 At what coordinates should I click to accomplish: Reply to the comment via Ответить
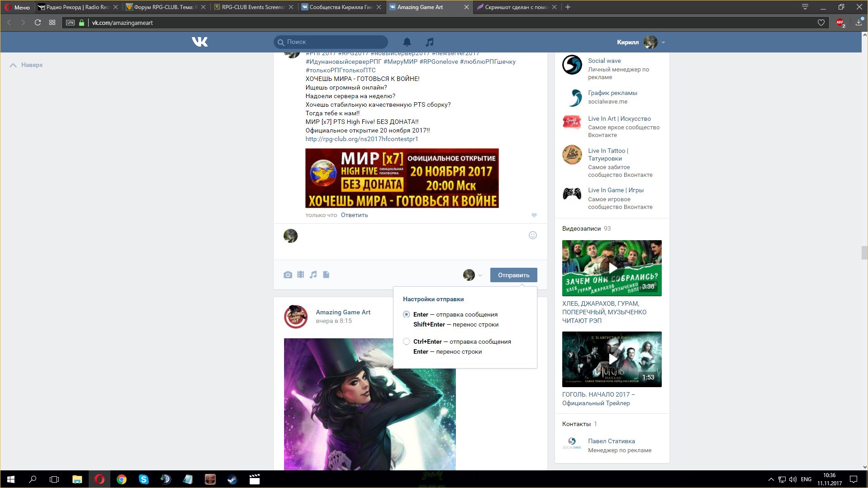pyautogui.click(x=354, y=215)
